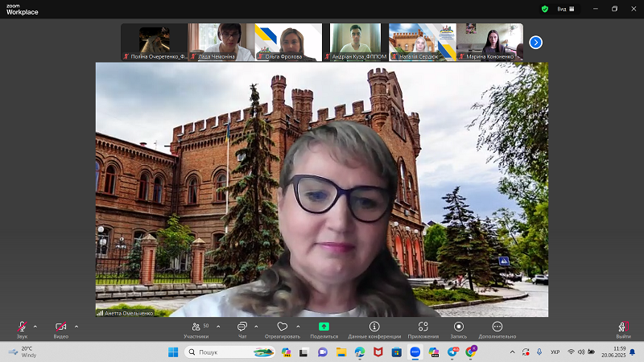Select Лада Чемоніна's video thumbnail
The width and height of the screenshot is (644, 362).
221,42
